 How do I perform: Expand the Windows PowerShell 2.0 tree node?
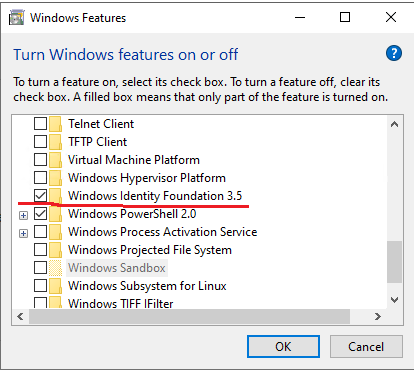[23, 216]
